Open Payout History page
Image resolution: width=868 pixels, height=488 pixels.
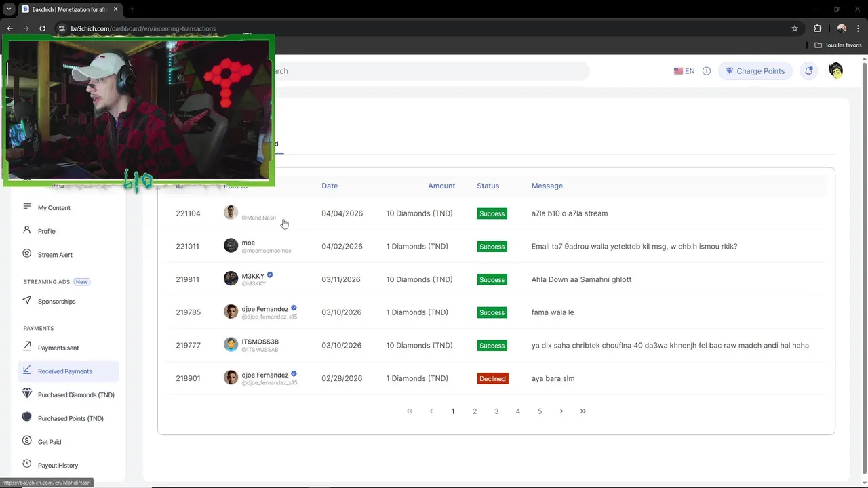58,466
